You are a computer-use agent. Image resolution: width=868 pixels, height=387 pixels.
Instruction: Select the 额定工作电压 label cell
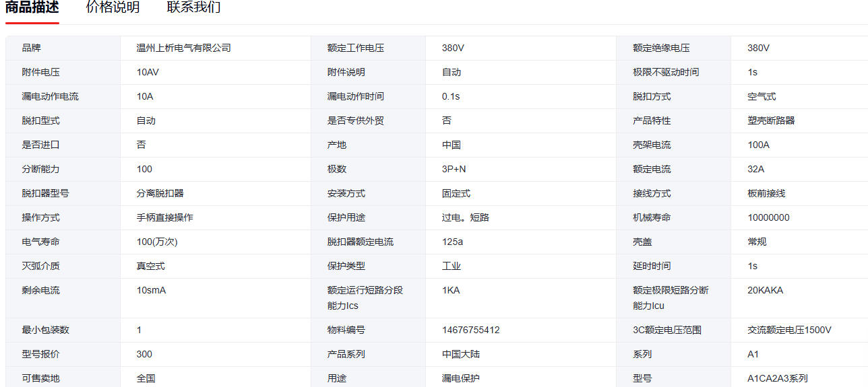[x=355, y=48]
